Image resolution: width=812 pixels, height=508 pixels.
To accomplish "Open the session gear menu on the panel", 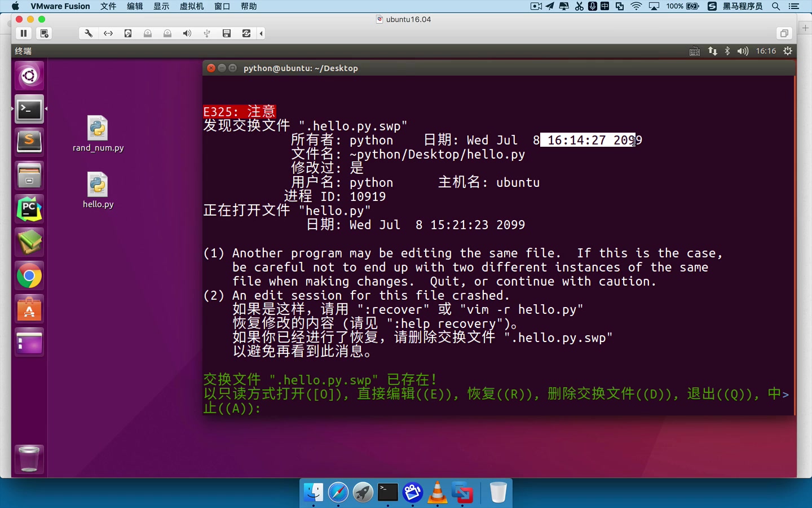I will coord(787,51).
